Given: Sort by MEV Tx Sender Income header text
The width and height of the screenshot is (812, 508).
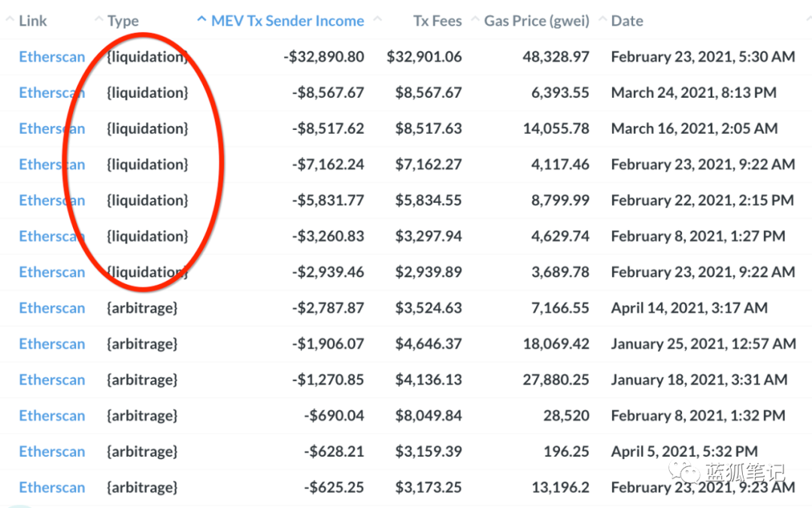Looking at the screenshot, I should (x=287, y=21).
